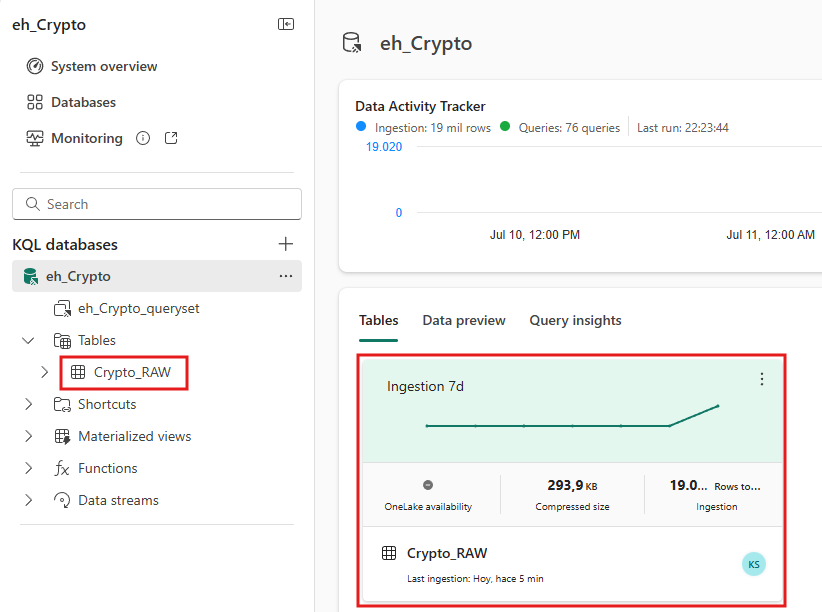The image size is (822, 612).
Task: Open Monitoring section
Action: [x=87, y=138]
